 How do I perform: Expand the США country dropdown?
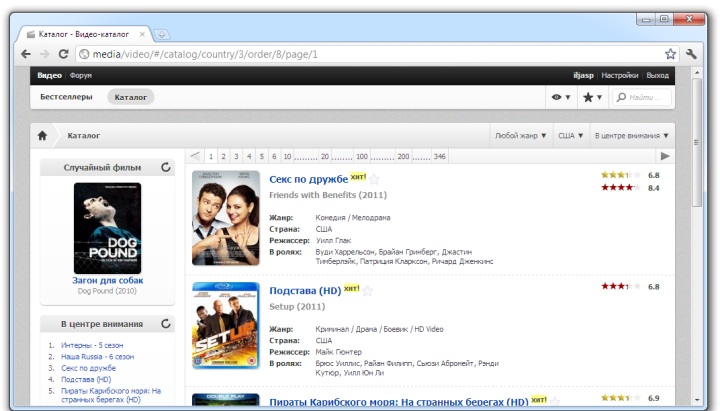(x=570, y=135)
